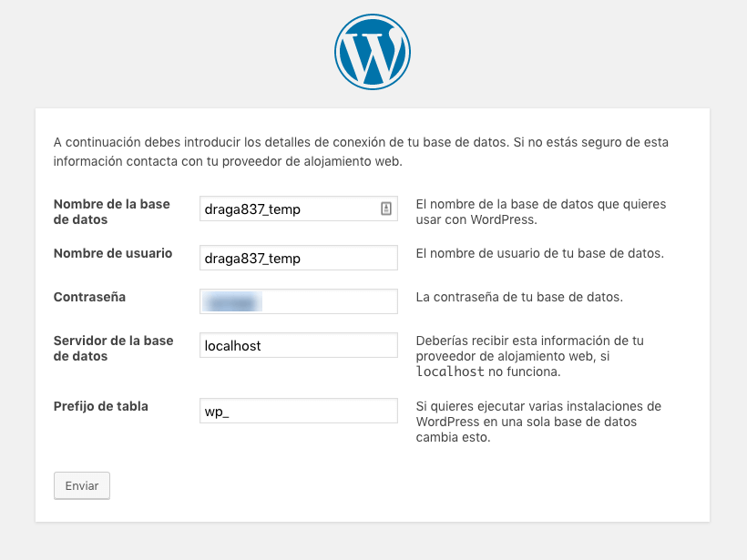Image resolution: width=747 pixels, height=560 pixels.
Task: Click the description 'Si quieres ejecutar varias instalaciones'
Action: (x=538, y=422)
